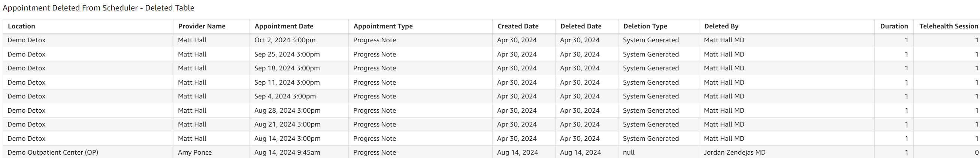Viewport: 980px width, 158px height.
Task: Select the Sep 4, 2024 3:00pm appointment cell
Action: 285,97
